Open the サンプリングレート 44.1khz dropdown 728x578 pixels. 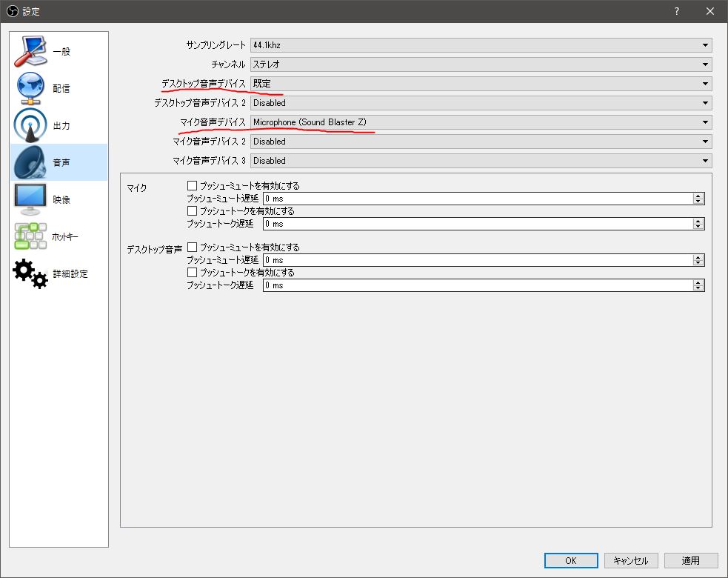click(481, 45)
